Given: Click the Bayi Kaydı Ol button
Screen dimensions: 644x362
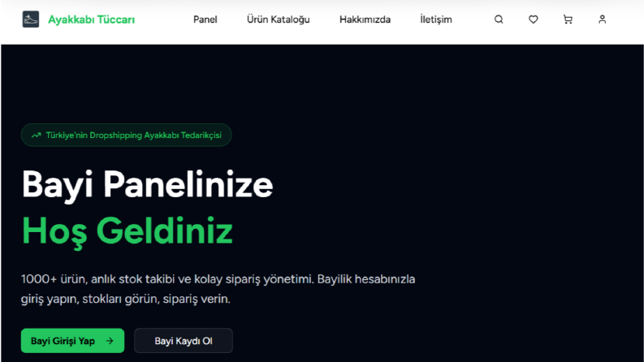Looking at the screenshot, I should point(184,341).
